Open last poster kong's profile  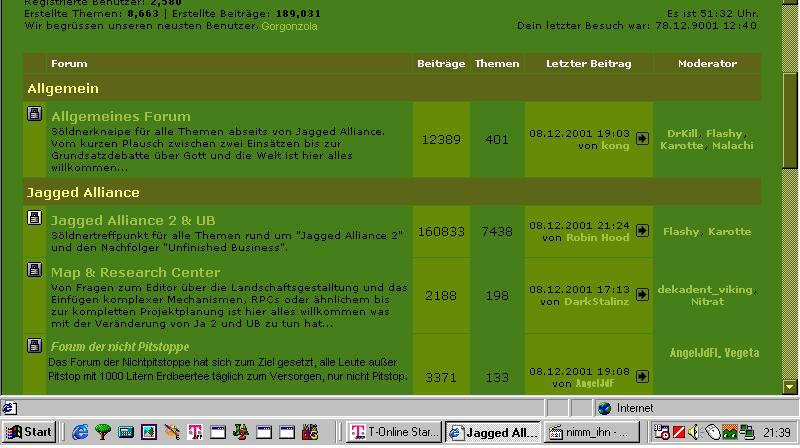615,145
